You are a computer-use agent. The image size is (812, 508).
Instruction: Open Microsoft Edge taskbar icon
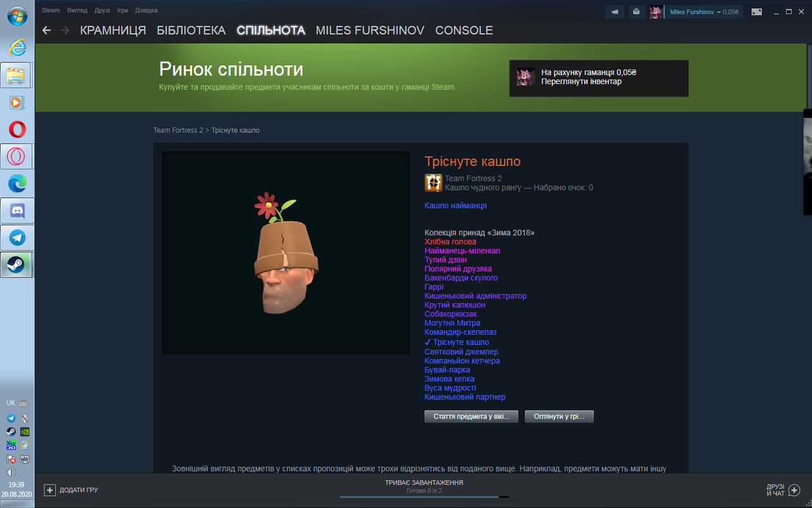click(x=17, y=184)
